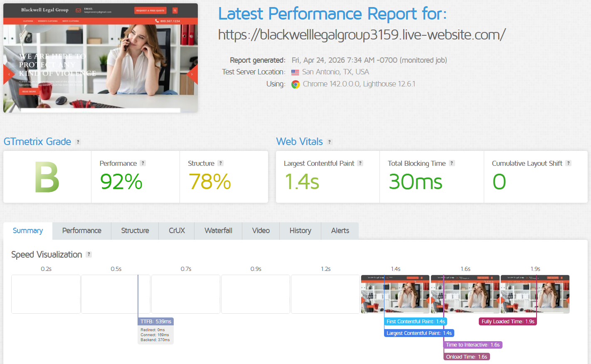The image size is (591, 364).
Task: Click the Web Vitals heading
Action: pyautogui.click(x=300, y=142)
